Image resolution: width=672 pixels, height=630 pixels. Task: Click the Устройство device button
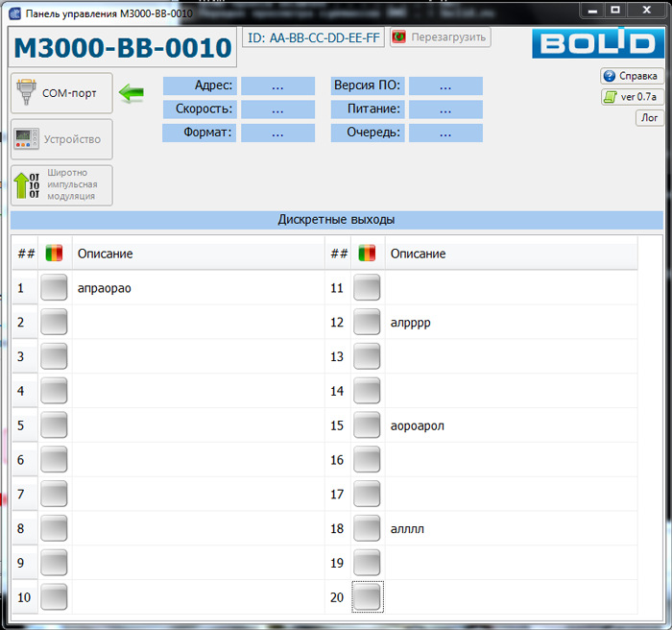(x=61, y=139)
